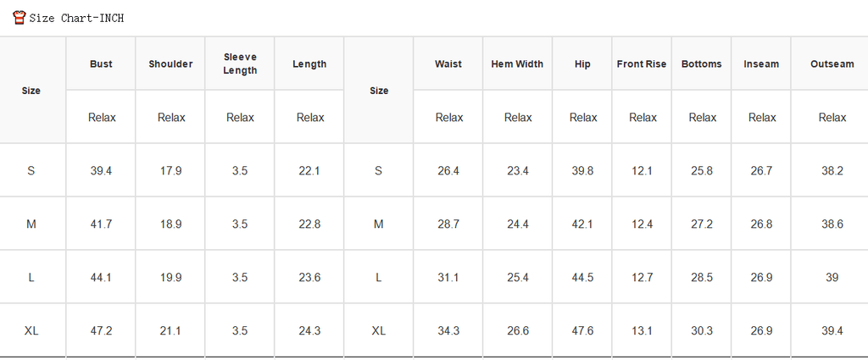Click the Size Chart-INCH title text
This screenshot has width=868, height=360.
coord(76,19)
